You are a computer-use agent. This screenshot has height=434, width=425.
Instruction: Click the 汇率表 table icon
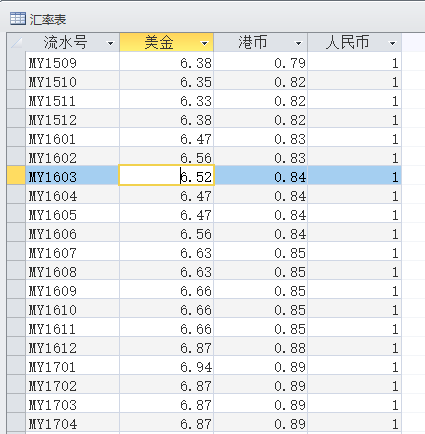[18, 19]
